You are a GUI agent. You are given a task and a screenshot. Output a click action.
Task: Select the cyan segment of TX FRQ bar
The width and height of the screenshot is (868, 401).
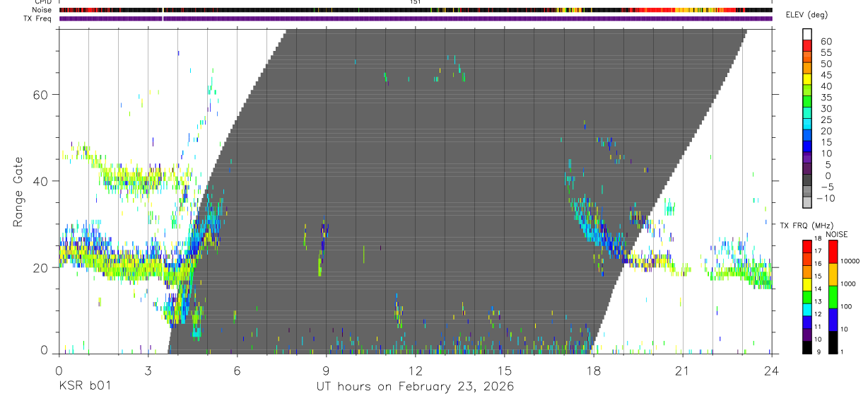[x=807, y=310]
